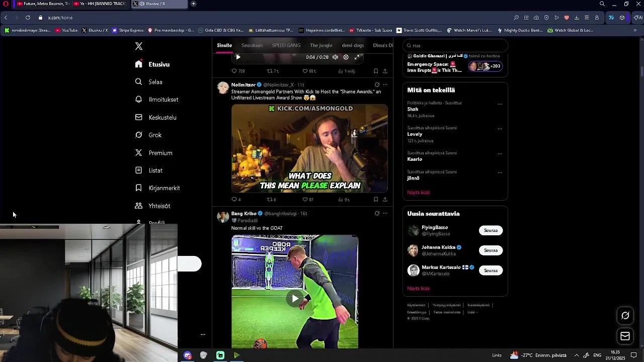This screenshot has height=362, width=644.
Task: Switch to The jungle tab
Action: [x=321, y=45]
